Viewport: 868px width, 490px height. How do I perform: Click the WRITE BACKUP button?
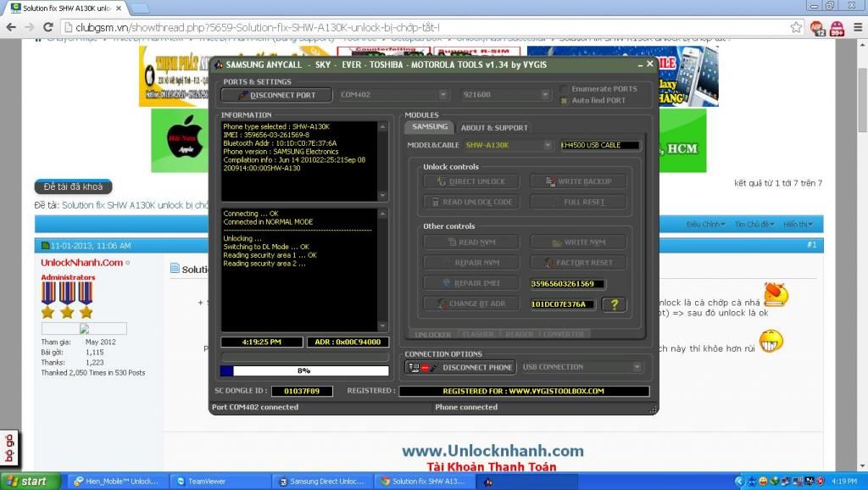pyautogui.click(x=578, y=181)
